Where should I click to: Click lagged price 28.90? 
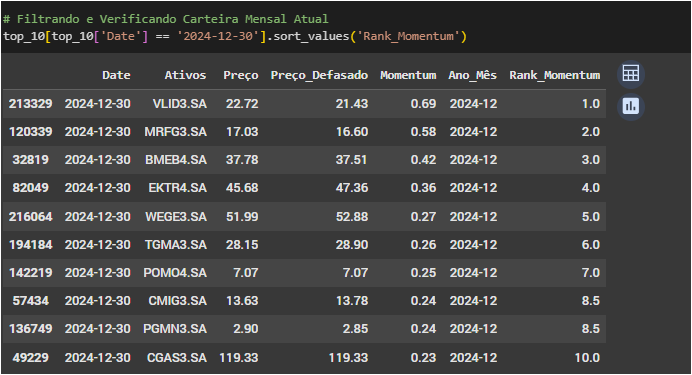(x=352, y=244)
